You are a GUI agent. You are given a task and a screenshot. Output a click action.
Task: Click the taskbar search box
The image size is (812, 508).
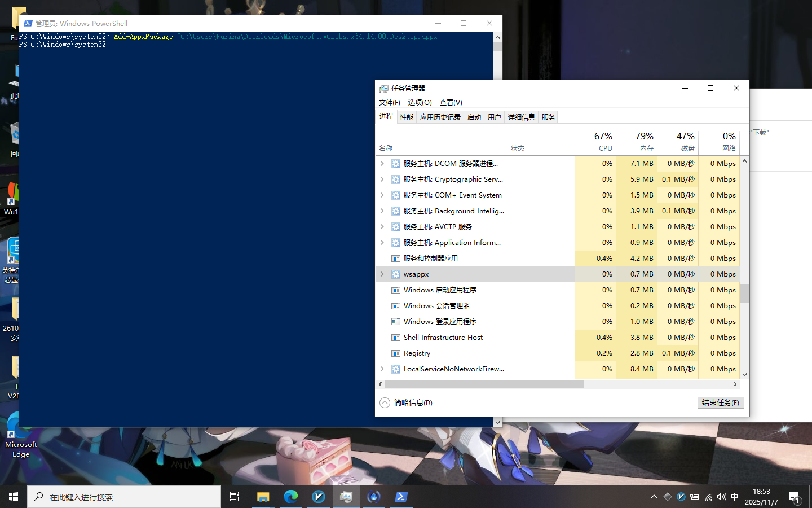click(124, 497)
